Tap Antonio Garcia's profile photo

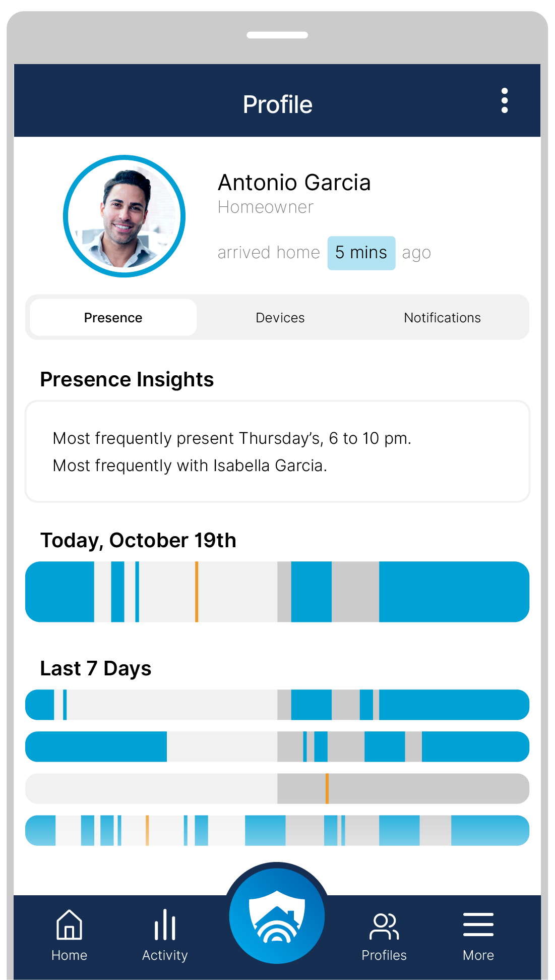[x=125, y=216]
